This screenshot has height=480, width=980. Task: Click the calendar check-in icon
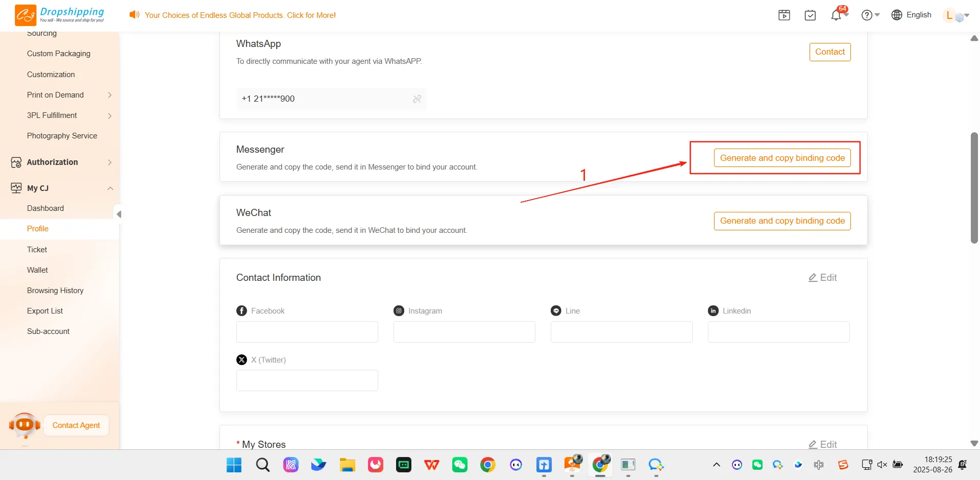click(x=810, y=15)
